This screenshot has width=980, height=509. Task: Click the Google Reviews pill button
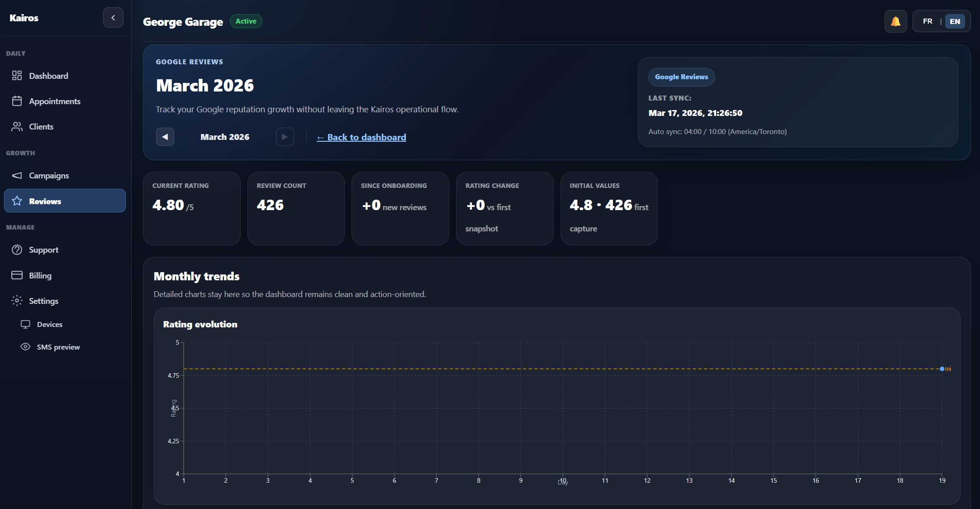tap(681, 77)
